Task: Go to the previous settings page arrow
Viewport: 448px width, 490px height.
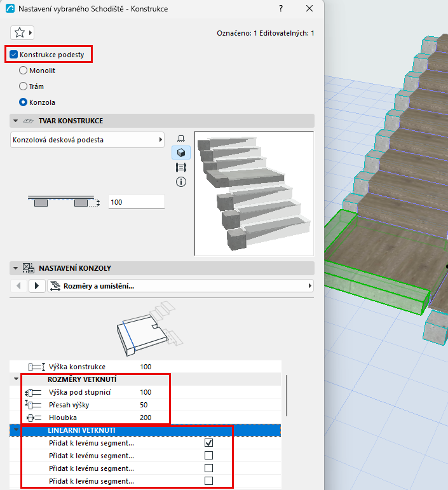Action: (18, 285)
